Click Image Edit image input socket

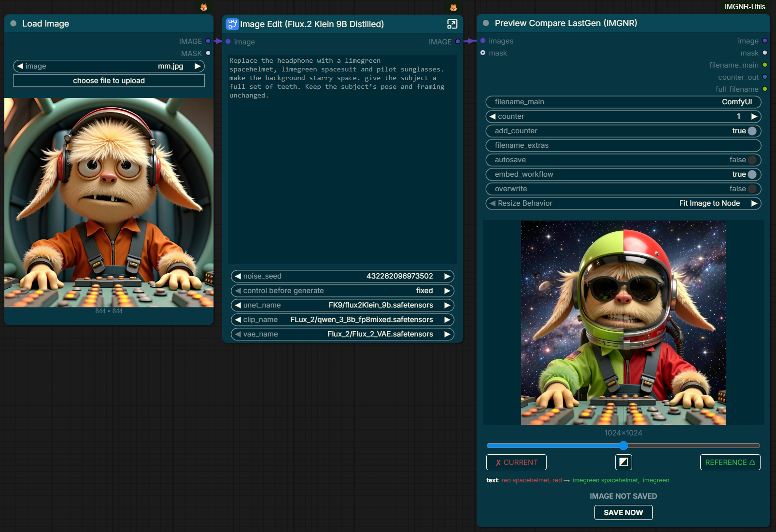click(228, 42)
